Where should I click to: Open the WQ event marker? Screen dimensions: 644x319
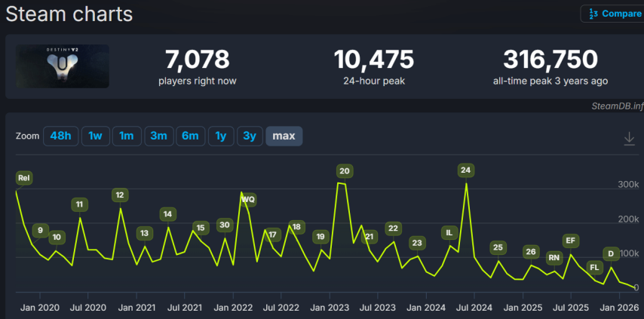[x=248, y=199]
